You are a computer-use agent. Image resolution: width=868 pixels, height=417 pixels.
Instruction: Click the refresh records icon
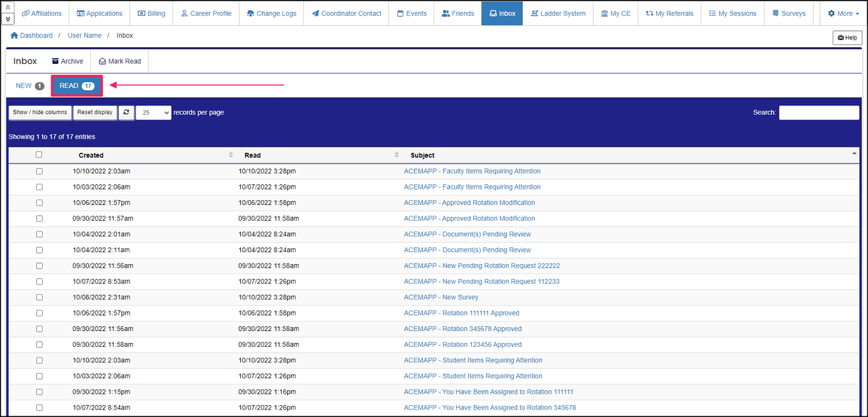click(x=126, y=112)
